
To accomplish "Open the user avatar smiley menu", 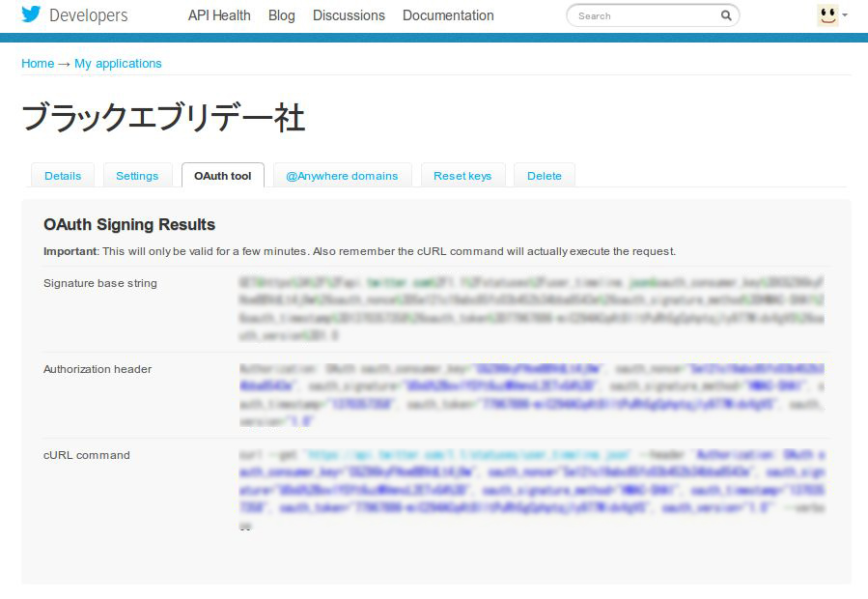I will [x=827, y=15].
